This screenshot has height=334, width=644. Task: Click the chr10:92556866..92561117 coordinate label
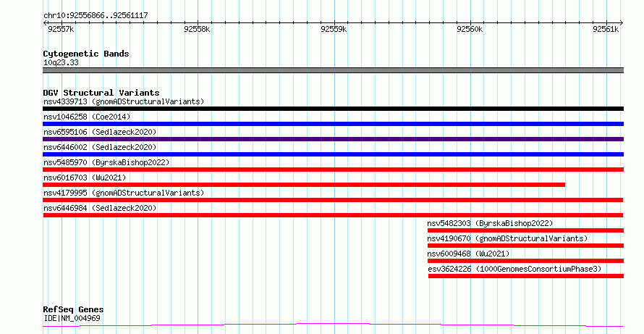coord(96,16)
